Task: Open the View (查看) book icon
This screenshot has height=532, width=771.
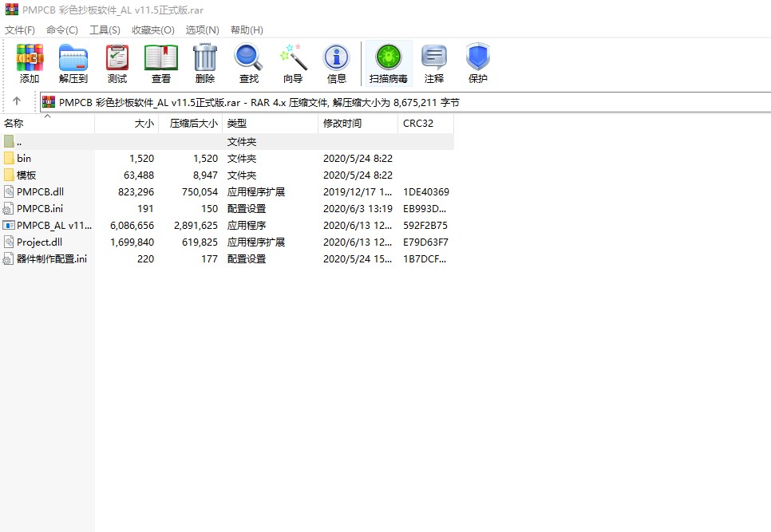Action: pos(160,58)
